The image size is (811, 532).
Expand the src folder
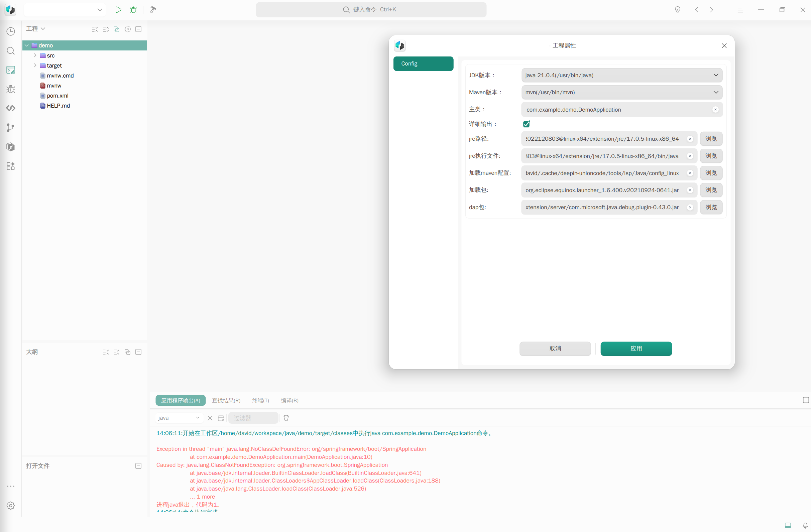coord(35,55)
